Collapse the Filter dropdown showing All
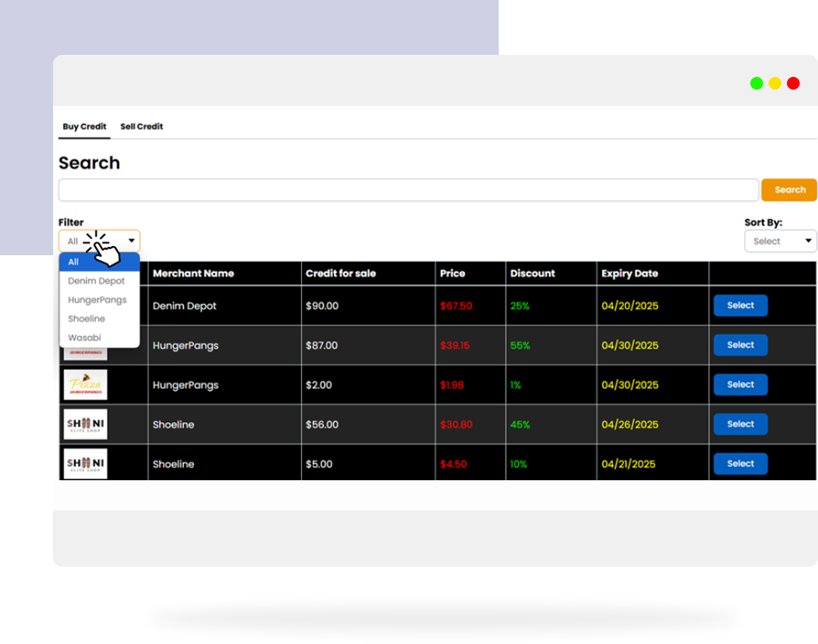 click(99, 241)
